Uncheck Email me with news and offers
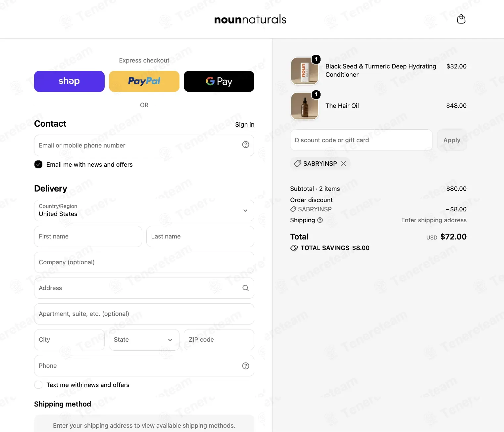504x432 pixels. click(38, 164)
